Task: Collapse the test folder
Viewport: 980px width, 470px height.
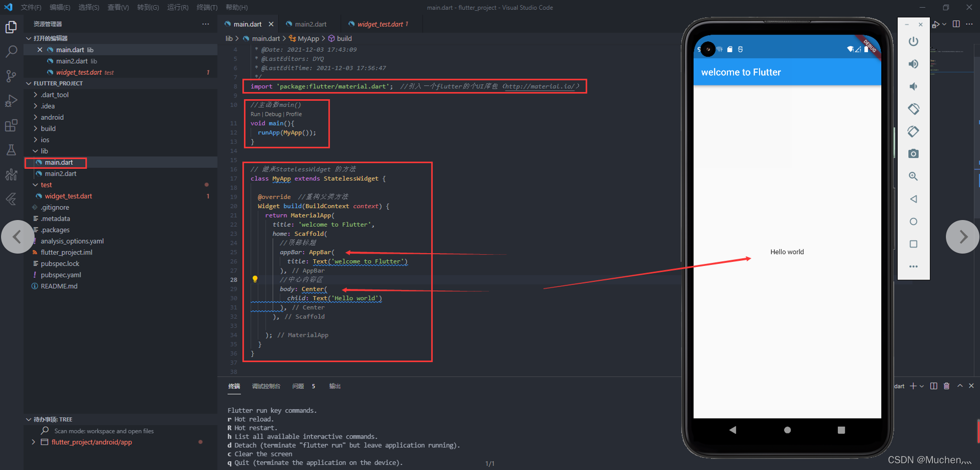Action: pos(35,185)
